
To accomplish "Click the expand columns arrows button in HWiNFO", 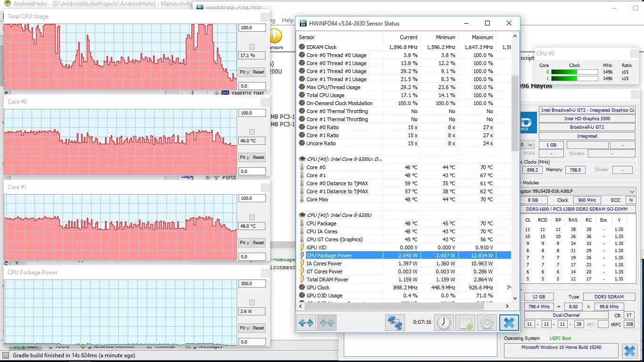I will (306, 323).
